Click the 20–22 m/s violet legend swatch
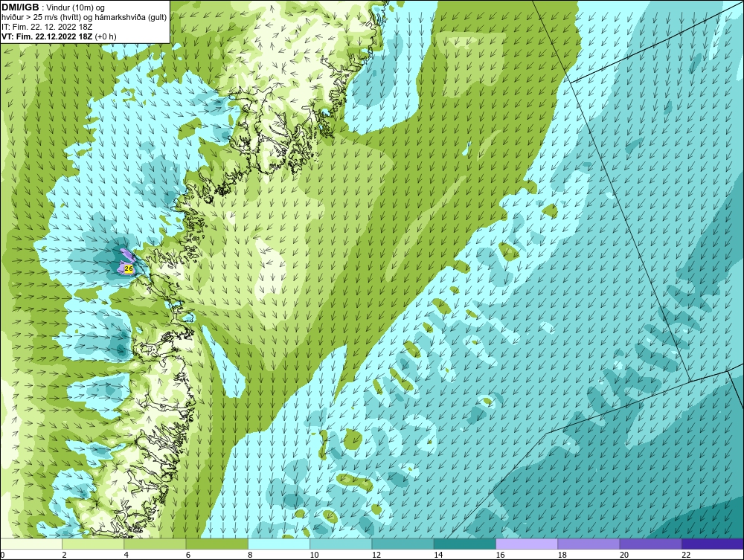 [650, 544]
